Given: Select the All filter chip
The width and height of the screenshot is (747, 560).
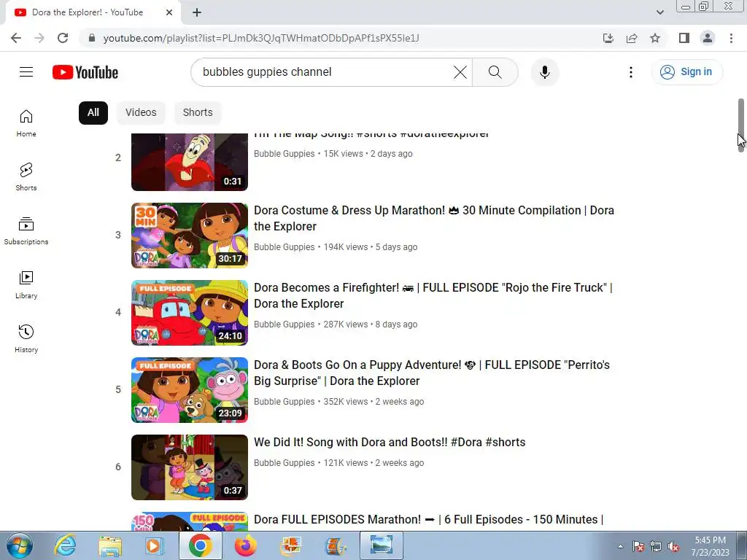Looking at the screenshot, I should 93,112.
